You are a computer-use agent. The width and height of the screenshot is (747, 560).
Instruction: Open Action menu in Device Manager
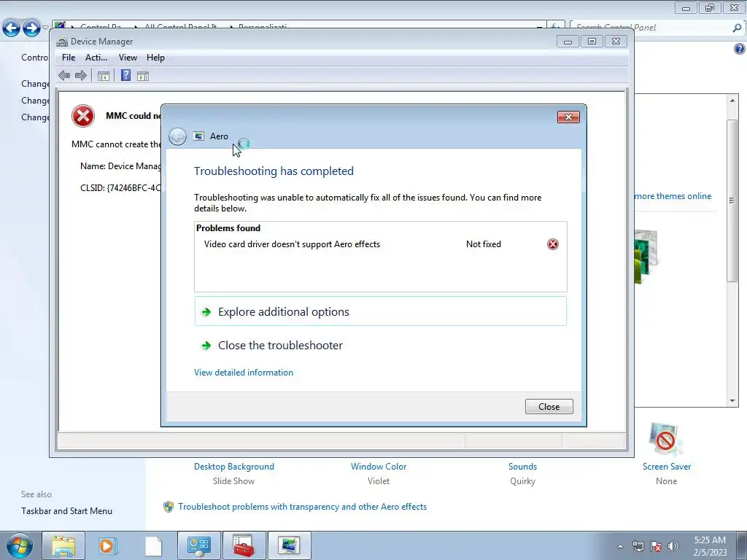(x=96, y=58)
